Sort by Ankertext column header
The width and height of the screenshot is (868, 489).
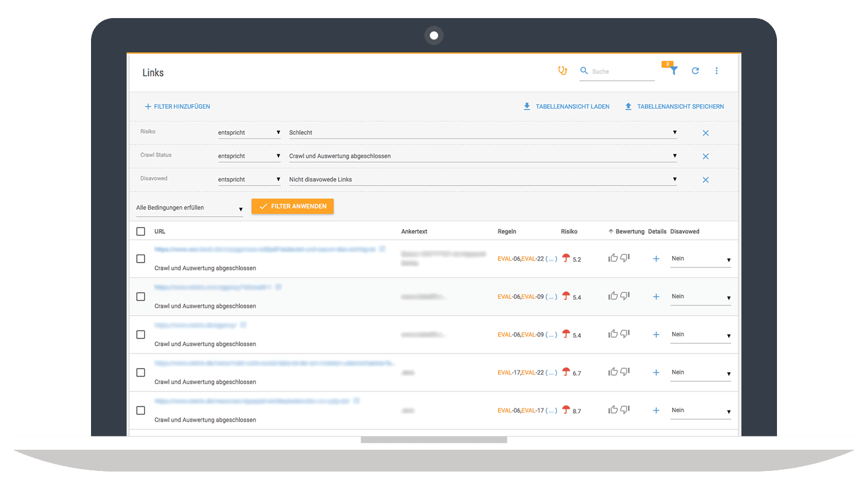click(x=414, y=231)
